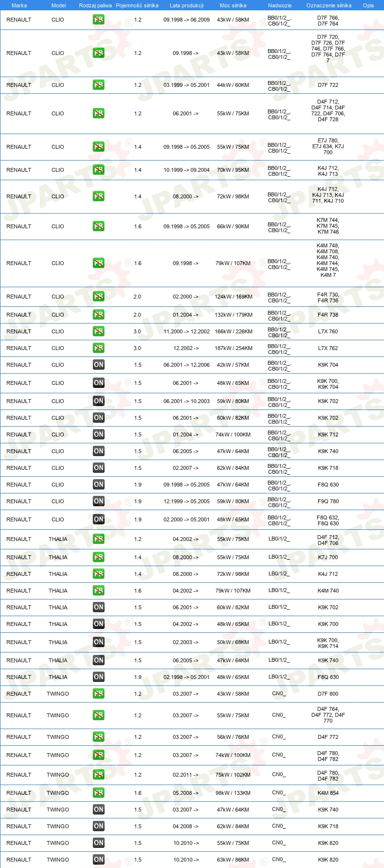Click the power value 63kW / 86KM

click(233, 860)
